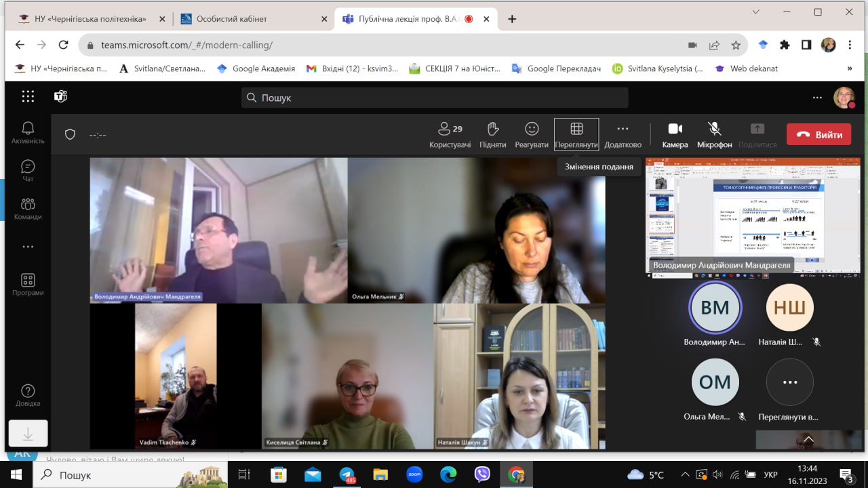Expand the More (Додатково) actions menu
This screenshot has height=488, width=868.
point(623,135)
